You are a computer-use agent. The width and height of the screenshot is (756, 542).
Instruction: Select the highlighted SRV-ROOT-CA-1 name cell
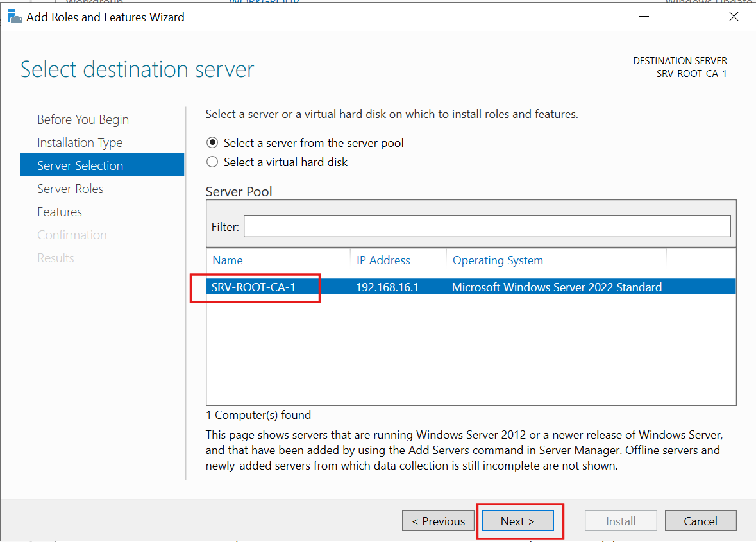[x=255, y=287]
